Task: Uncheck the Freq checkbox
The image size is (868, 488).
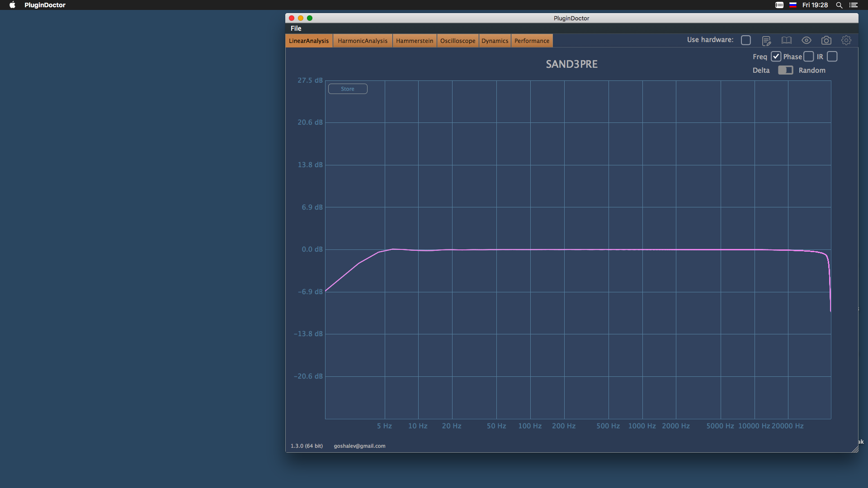Action: (776, 56)
